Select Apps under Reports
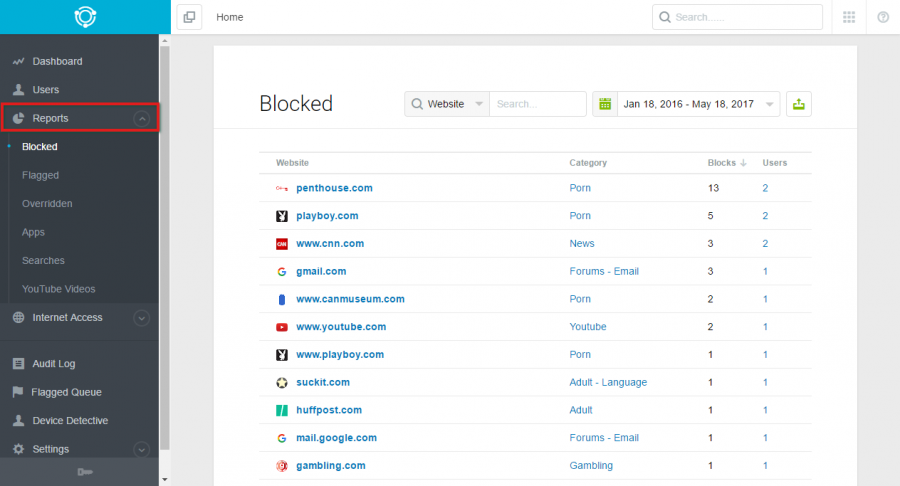The image size is (900, 486). [33, 232]
